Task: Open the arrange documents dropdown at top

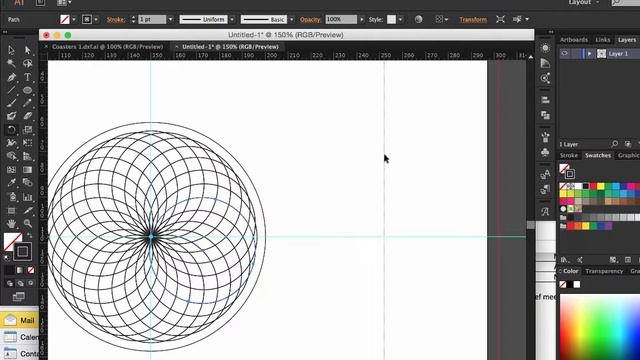Action: pyautogui.click(x=64, y=2)
